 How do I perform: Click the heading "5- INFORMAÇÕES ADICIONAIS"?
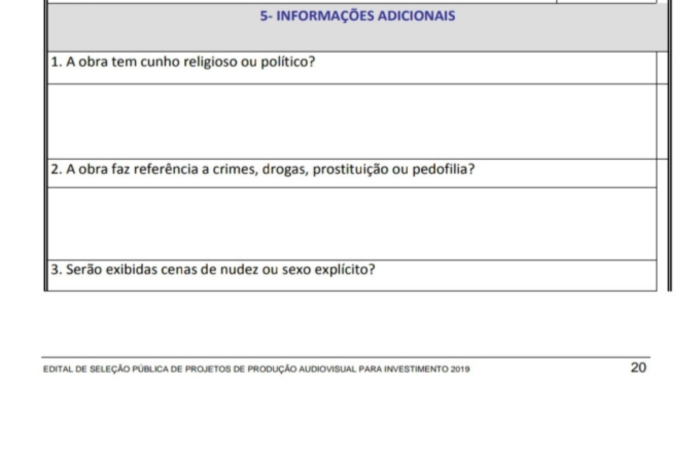358,16
